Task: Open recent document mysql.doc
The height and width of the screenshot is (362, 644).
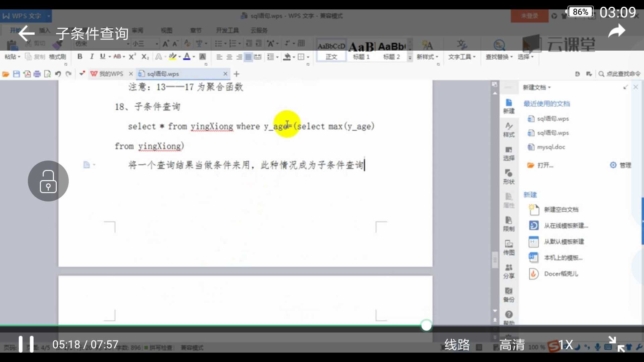Action: point(546,147)
